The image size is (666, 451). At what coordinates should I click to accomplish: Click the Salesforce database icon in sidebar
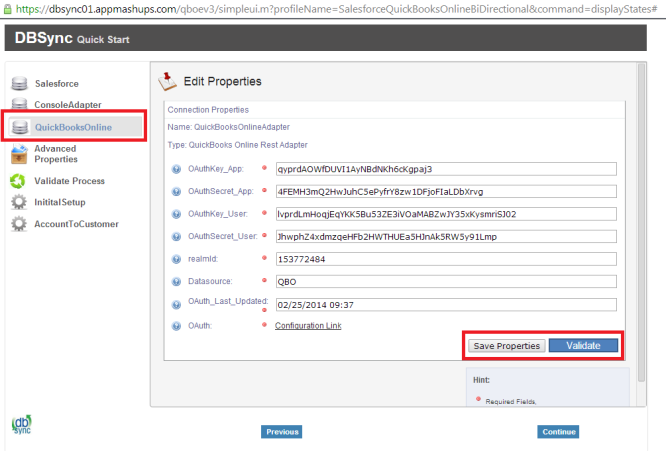(18, 84)
